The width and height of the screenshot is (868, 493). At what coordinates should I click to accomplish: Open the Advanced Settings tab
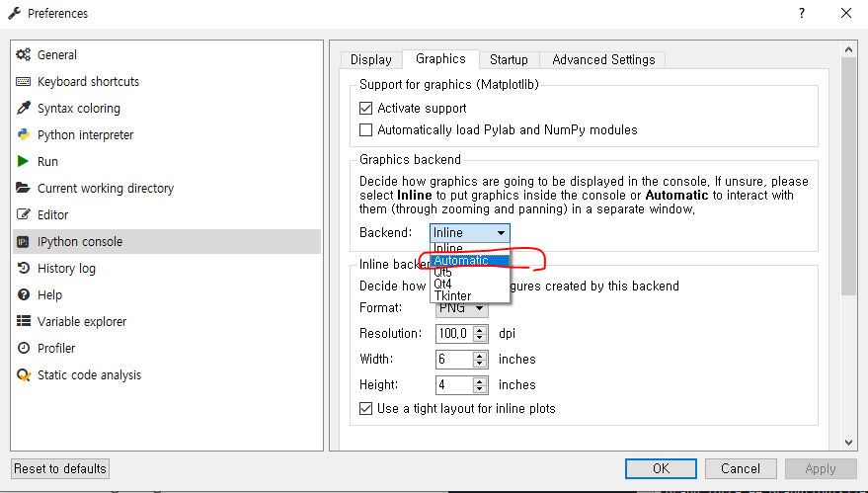click(603, 60)
